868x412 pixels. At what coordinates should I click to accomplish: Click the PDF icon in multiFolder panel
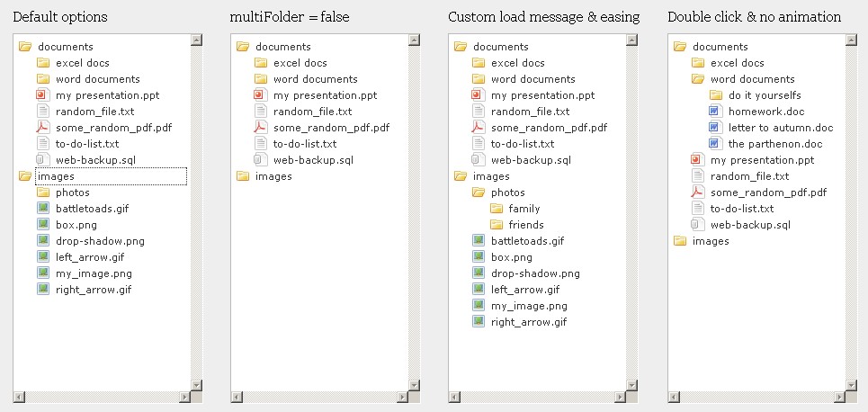pos(261,128)
